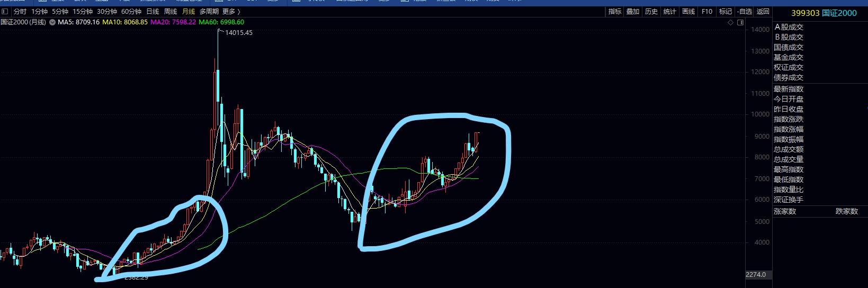Open the 多周期 multi-period view

coord(209,11)
